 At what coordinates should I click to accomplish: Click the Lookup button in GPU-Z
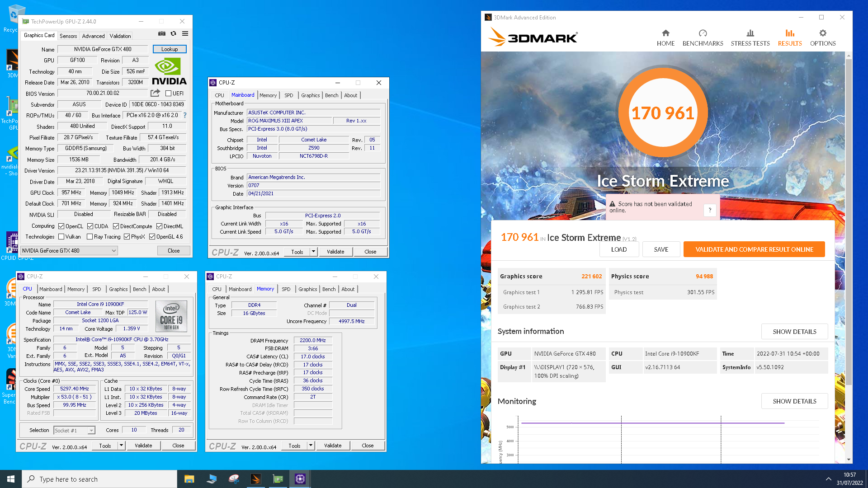[x=170, y=49]
